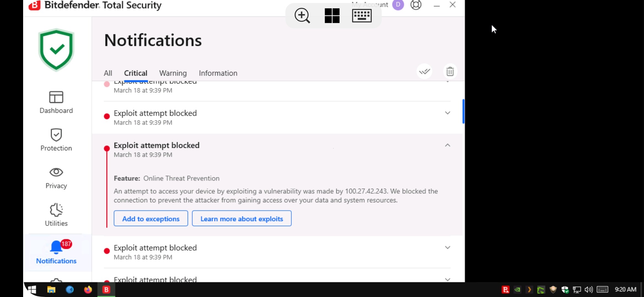
Task: Open Notifications bell in sidebar
Action: 56,252
